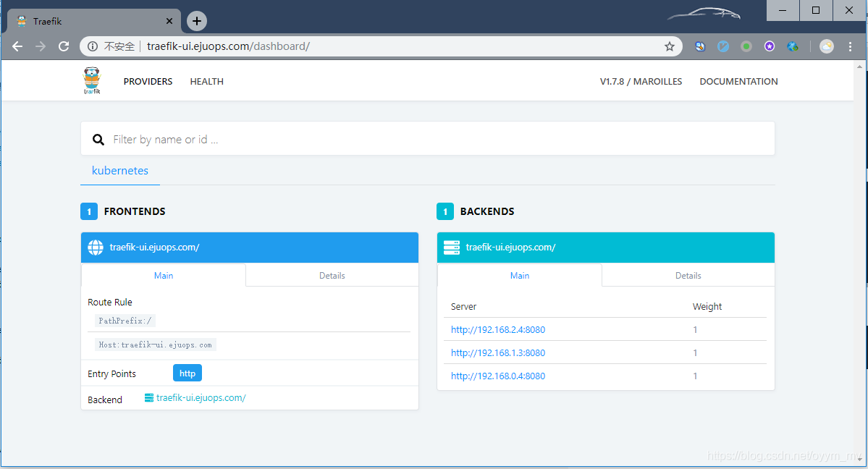
Task: Click the PathPrefix:/ route rule
Action: (x=125, y=321)
